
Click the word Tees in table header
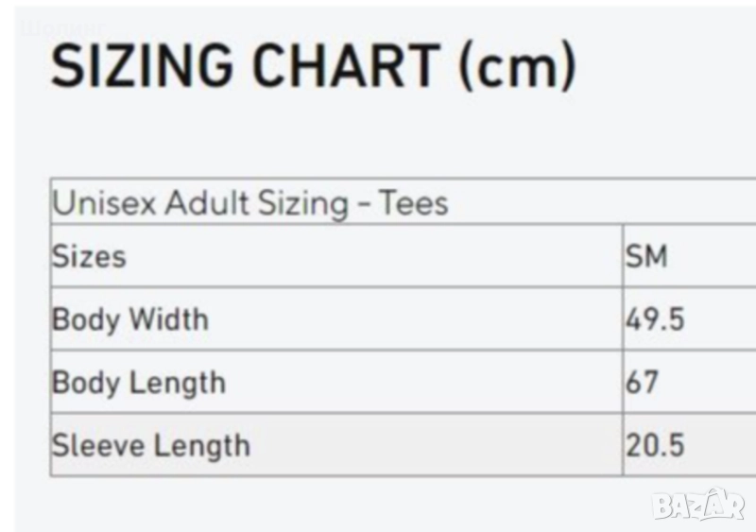(x=414, y=203)
